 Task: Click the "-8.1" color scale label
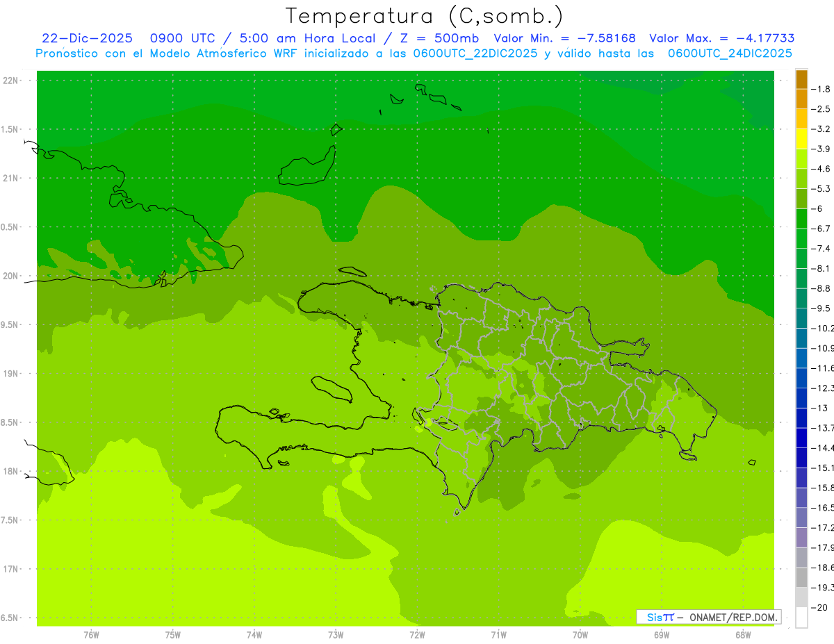[x=820, y=268]
